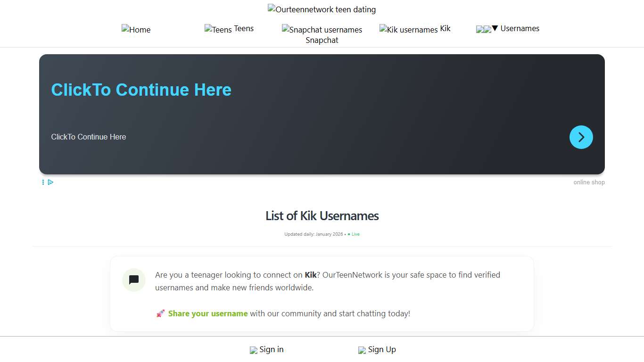This screenshot has width=644, height=362.
Task: Click the flag icon beside Sign in
Action: coord(253,350)
